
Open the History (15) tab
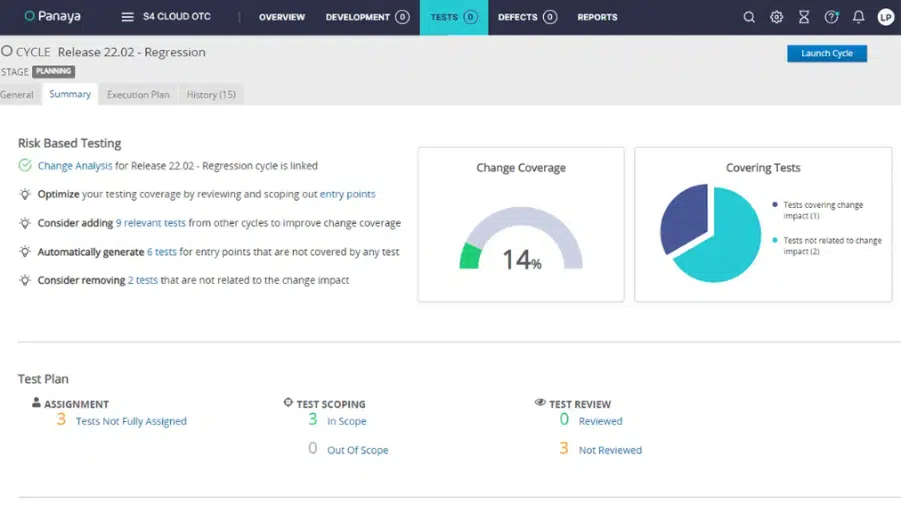[211, 94]
